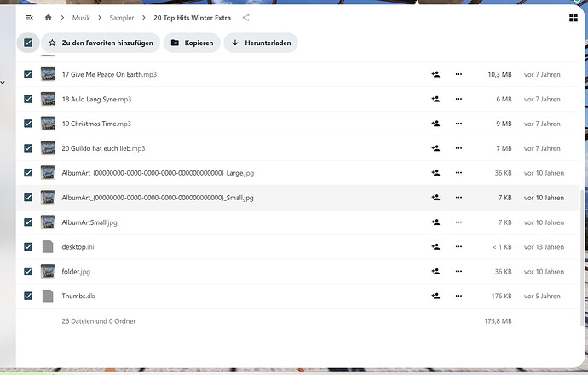Uncheck Thumbs.db checkbox
This screenshot has height=375, width=588.
(x=28, y=296)
